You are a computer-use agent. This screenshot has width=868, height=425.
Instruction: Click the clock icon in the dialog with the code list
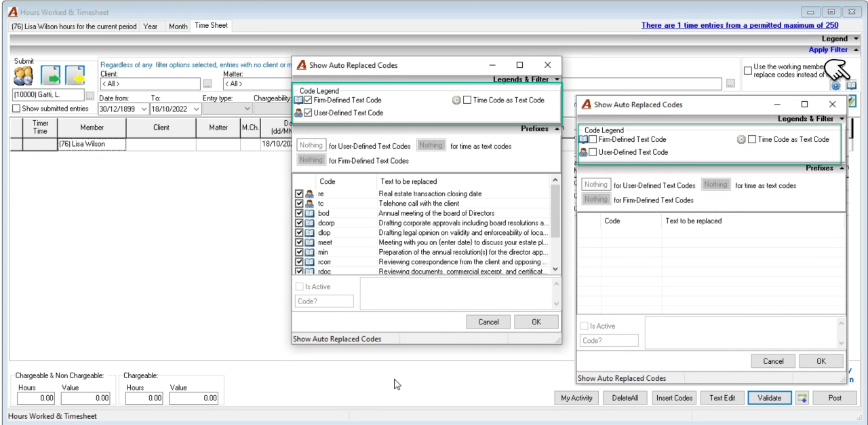[x=456, y=100]
